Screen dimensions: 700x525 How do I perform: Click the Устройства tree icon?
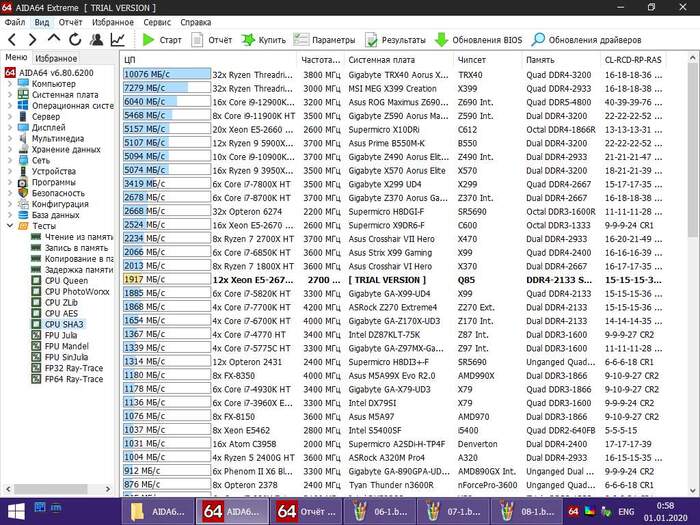(x=23, y=171)
